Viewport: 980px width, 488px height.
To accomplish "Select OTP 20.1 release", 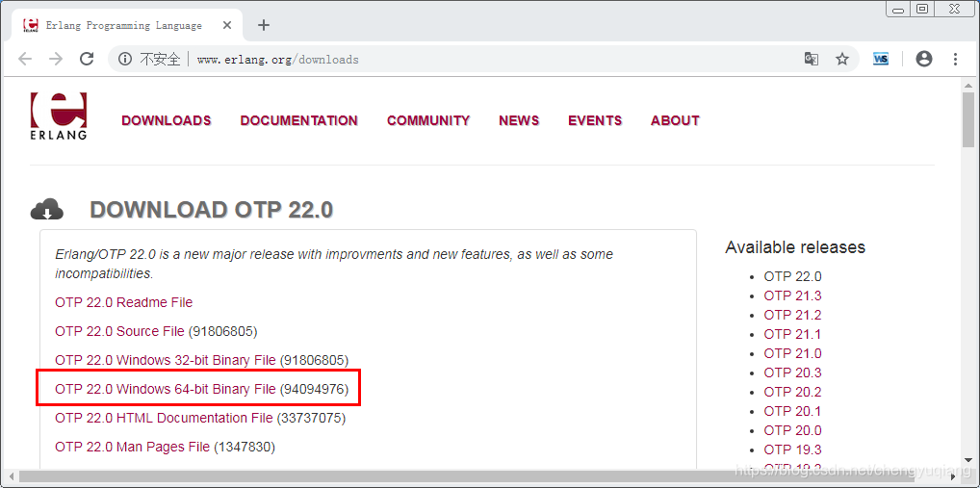I will point(792,411).
